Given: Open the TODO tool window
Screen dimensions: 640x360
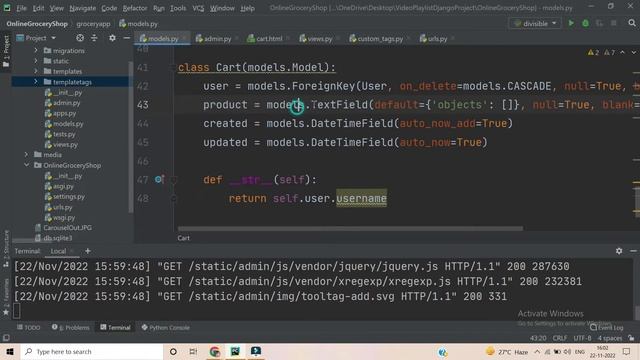Looking at the screenshot, I should [29, 327].
